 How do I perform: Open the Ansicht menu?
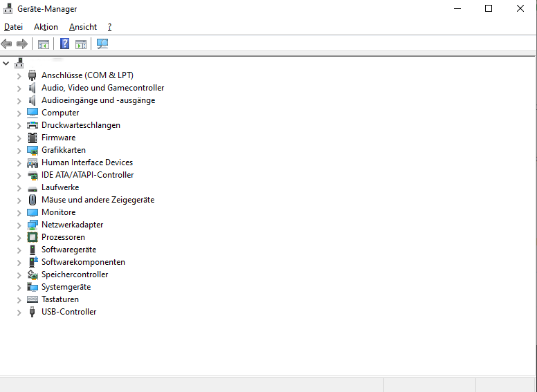83,27
